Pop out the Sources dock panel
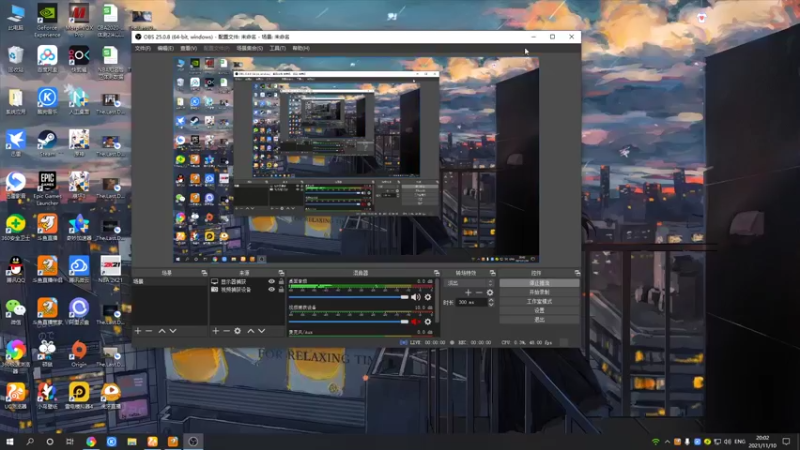 (x=281, y=273)
